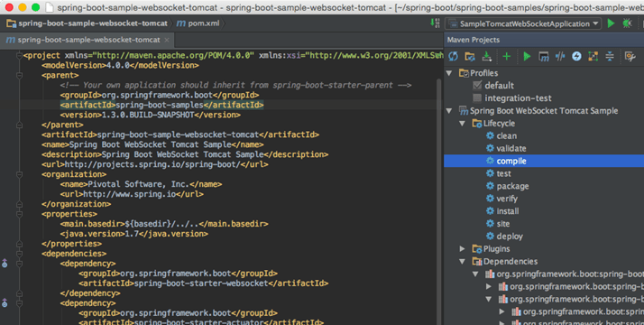Viewport: 644px width, 325px height.
Task: Click gutter icon beside spring-boot-starter-websocket dependency
Action: (5, 264)
